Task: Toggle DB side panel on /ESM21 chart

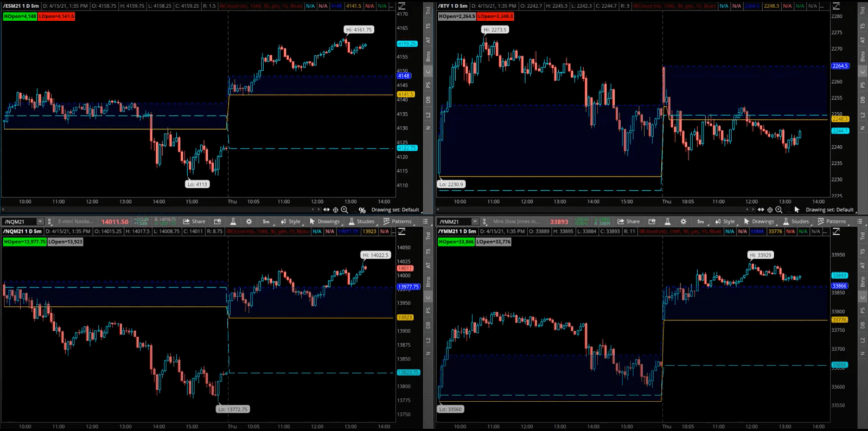Action: [428, 100]
